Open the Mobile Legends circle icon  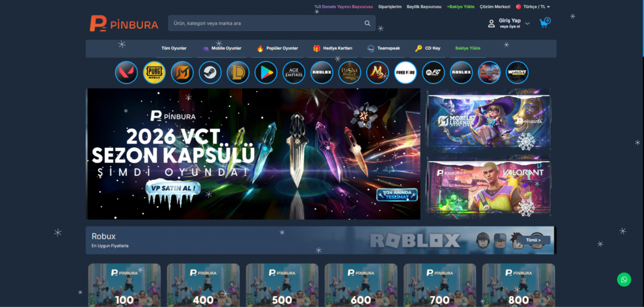(182, 72)
